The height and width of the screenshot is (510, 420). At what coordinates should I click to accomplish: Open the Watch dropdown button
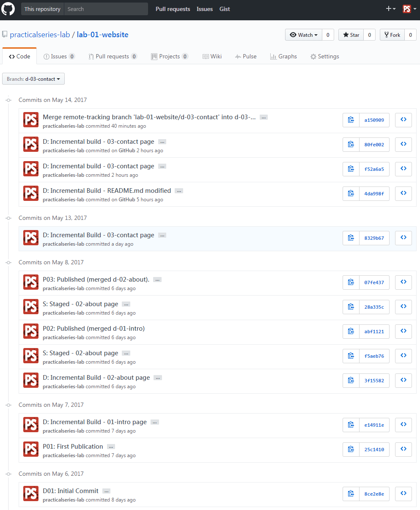304,35
